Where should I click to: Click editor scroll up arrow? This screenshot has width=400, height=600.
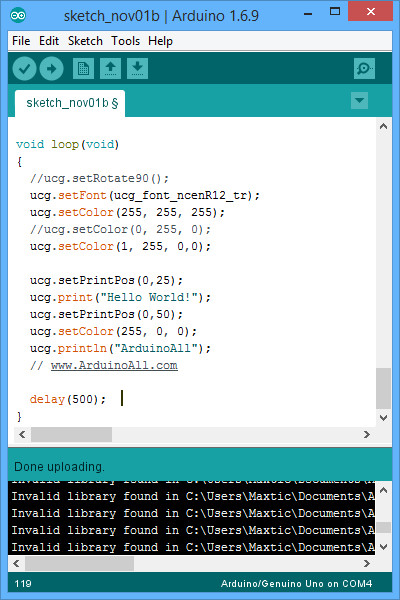384,126
